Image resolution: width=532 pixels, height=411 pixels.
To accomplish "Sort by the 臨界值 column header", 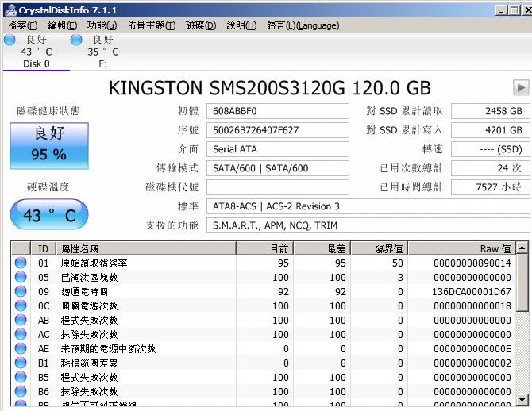I will click(380, 248).
